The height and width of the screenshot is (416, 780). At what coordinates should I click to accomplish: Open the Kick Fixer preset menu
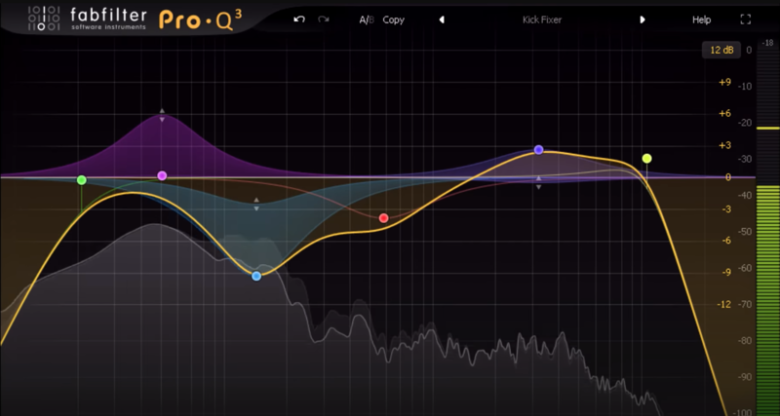point(542,20)
